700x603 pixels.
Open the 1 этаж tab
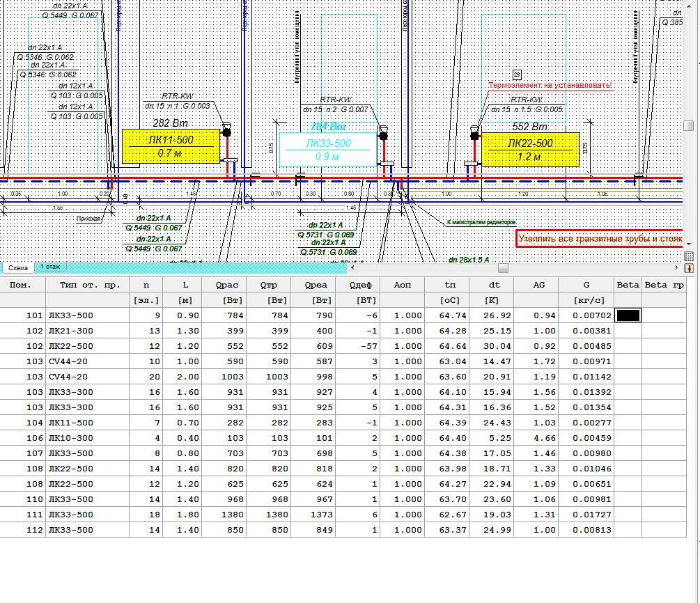(49, 267)
